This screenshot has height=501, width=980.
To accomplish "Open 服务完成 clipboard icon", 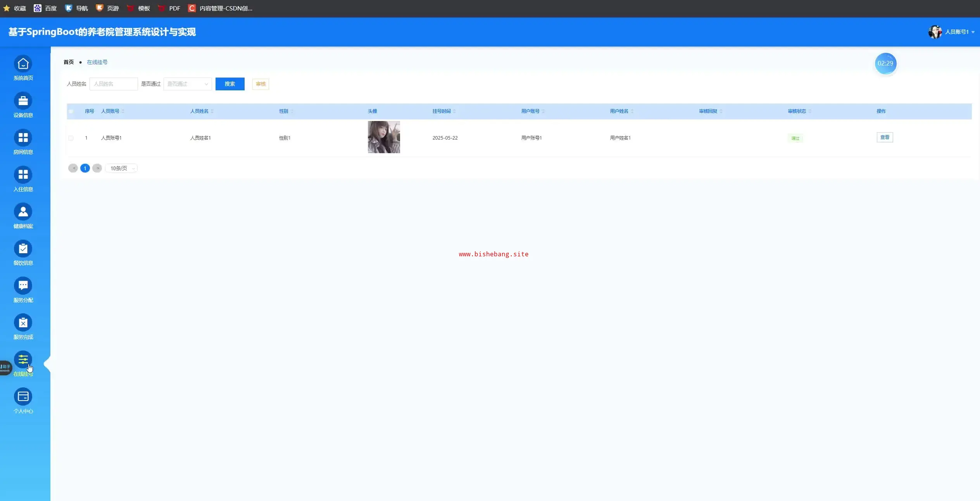I will (23, 323).
